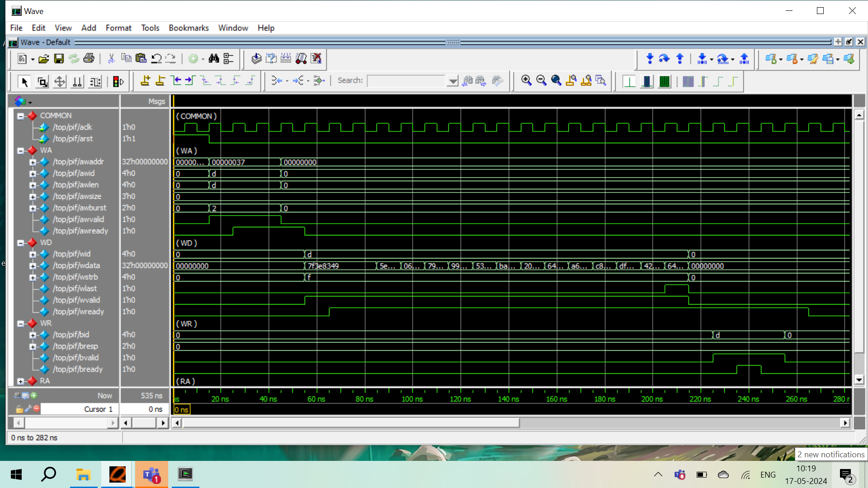This screenshot has height=488, width=868.
Task: Select the arrow pointer Select Mode tool
Action: tap(24, 82)
